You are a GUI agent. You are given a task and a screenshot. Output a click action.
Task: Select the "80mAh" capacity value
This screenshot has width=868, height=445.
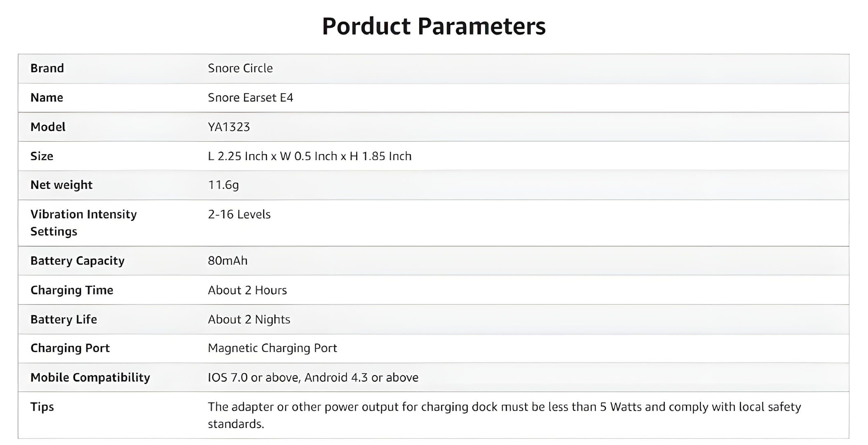point(228,261)
